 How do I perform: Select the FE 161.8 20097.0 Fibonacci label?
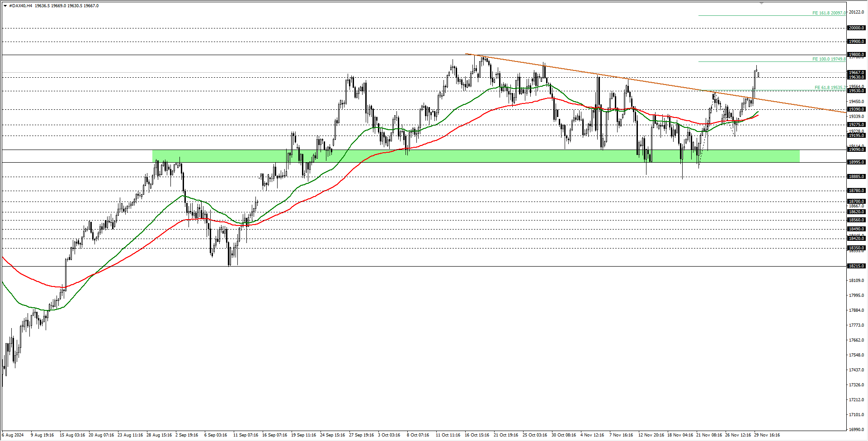(829, 13)
